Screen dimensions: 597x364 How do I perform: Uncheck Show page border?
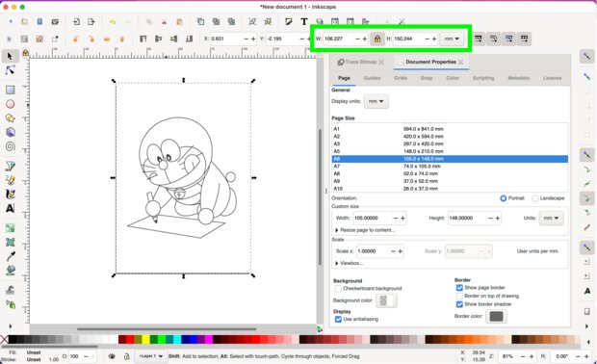pos(459,288)
